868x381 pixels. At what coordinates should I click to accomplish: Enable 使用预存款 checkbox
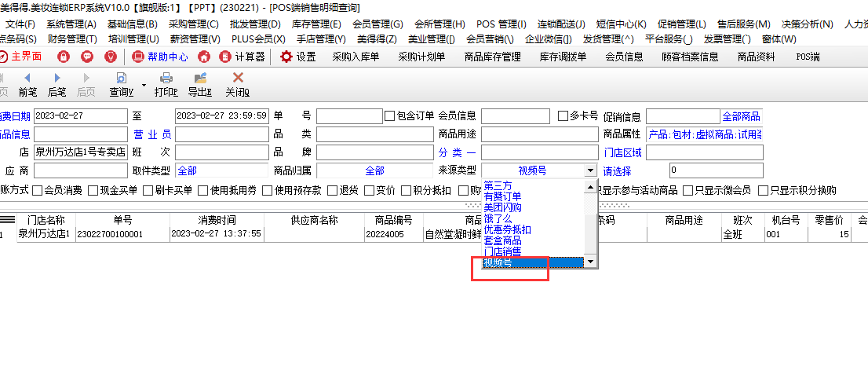(268, 190)
